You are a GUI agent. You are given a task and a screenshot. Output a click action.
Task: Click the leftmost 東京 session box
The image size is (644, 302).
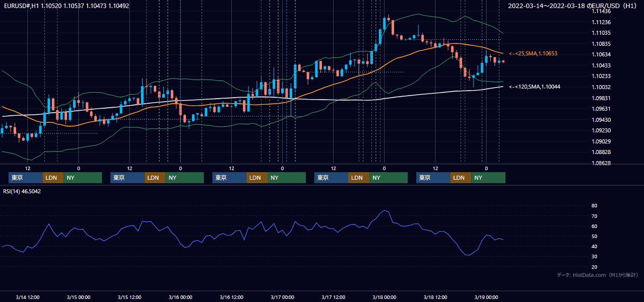25,178
